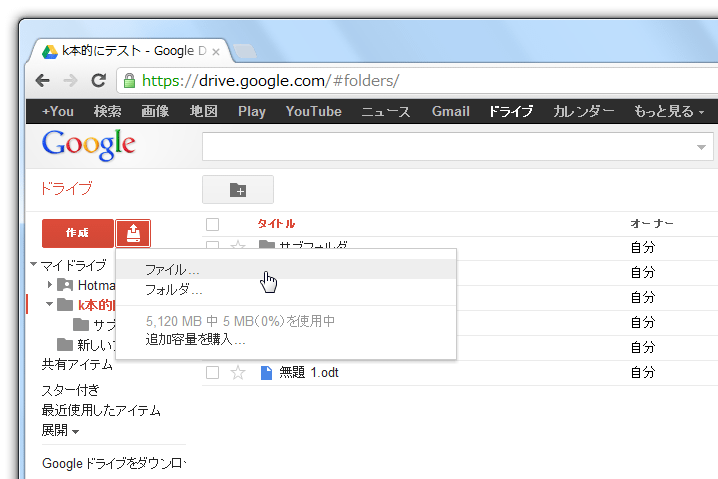Expand the Hotmail folder tree node
Viewport: 718px width, 479px height.
pyautogui.click(x=50, y=285)
